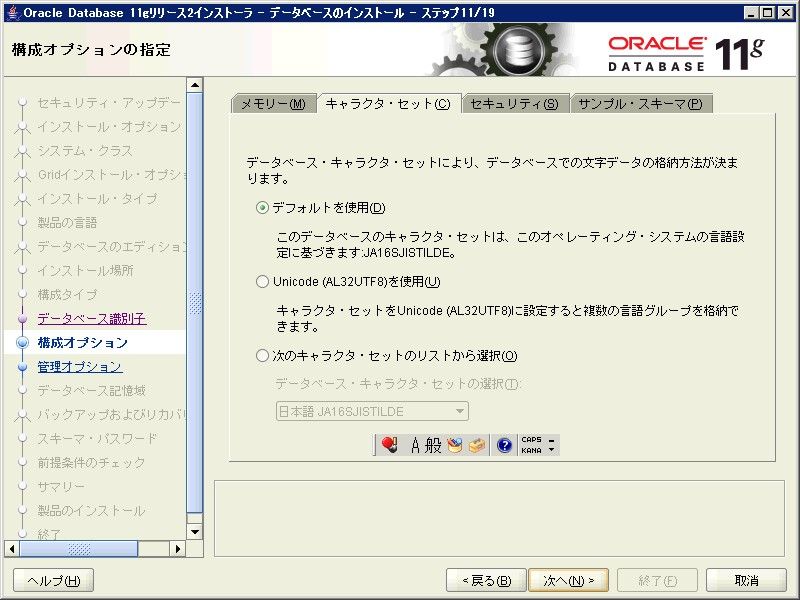Image resolution: width=800 pixels, height=600 pixels.
Task: Go to the 'データベース識別子' step link
Action: pos(92,319)
